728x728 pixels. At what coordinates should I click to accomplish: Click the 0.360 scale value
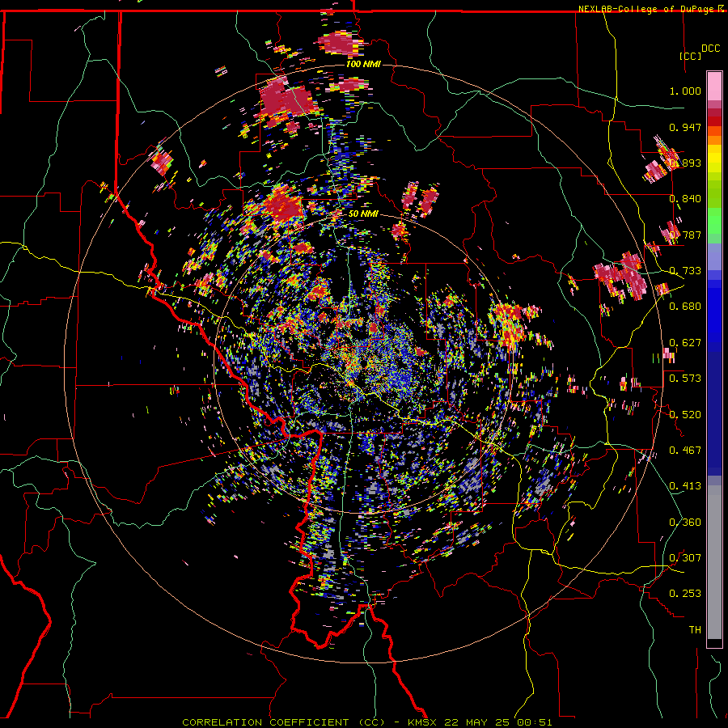pos(685,523)
